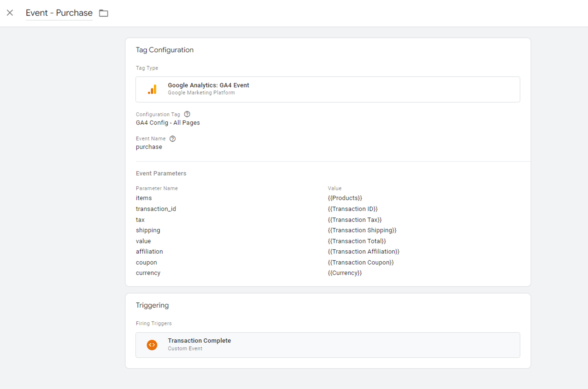The image size is (588, 389).
Task: Click the Configuration Tag help icon
Action: coord(187,114)
